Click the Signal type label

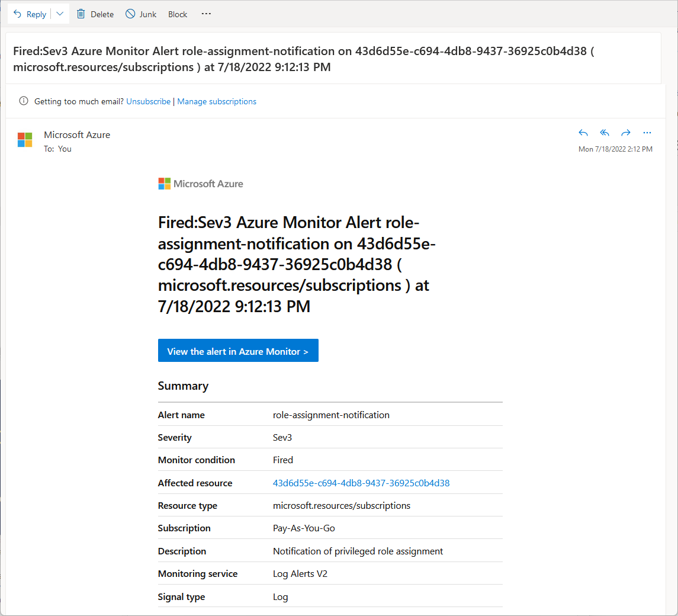click(181, 597)
